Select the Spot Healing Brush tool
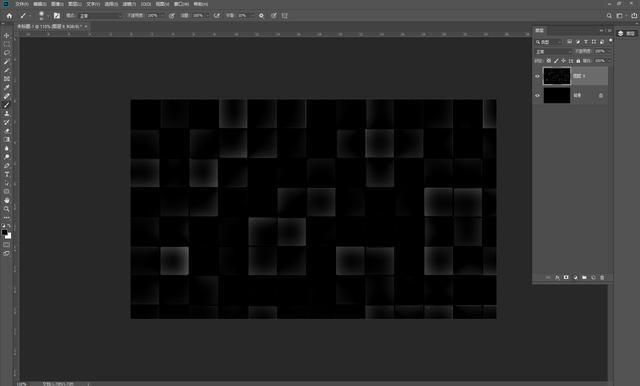 point(7,96)
